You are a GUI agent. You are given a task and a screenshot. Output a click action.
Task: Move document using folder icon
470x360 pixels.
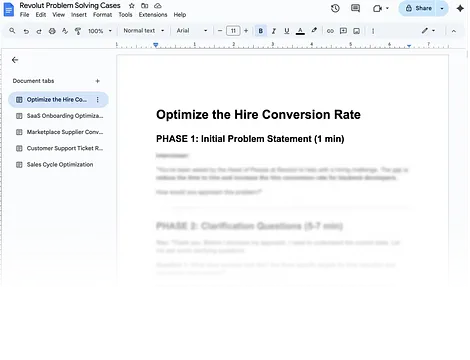(x=144, y=6)
